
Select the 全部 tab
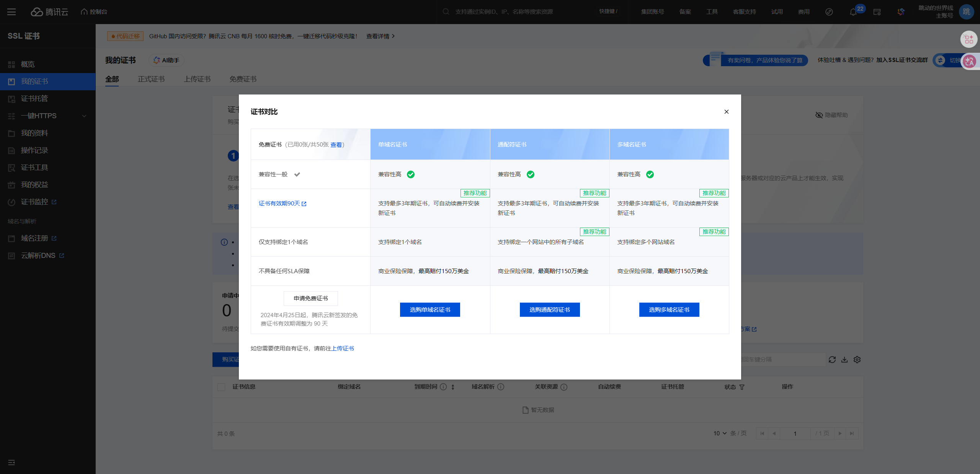(x=112, y=79)
